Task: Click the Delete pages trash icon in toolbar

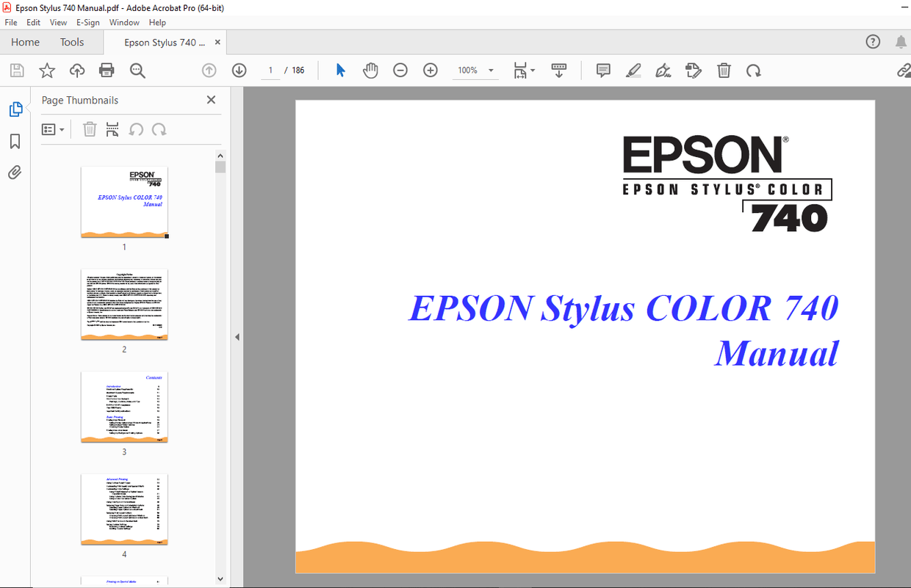Action: pos(724,70)
